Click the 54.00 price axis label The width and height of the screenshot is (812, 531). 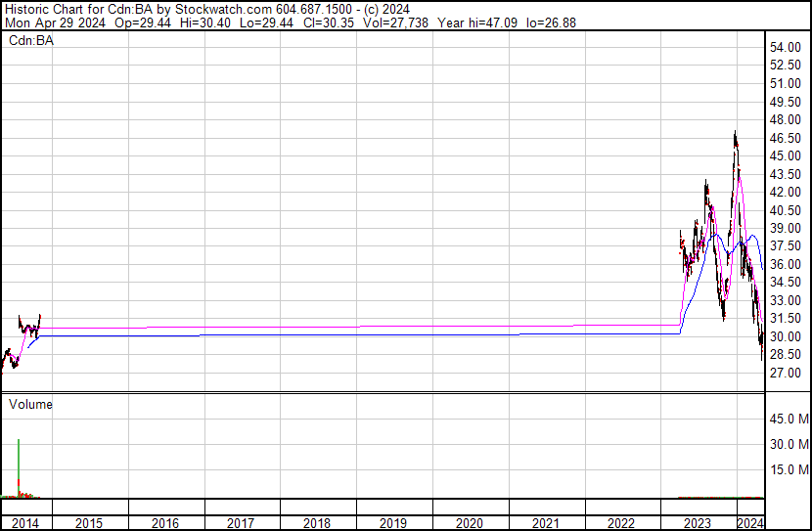(x=786, y=48)
